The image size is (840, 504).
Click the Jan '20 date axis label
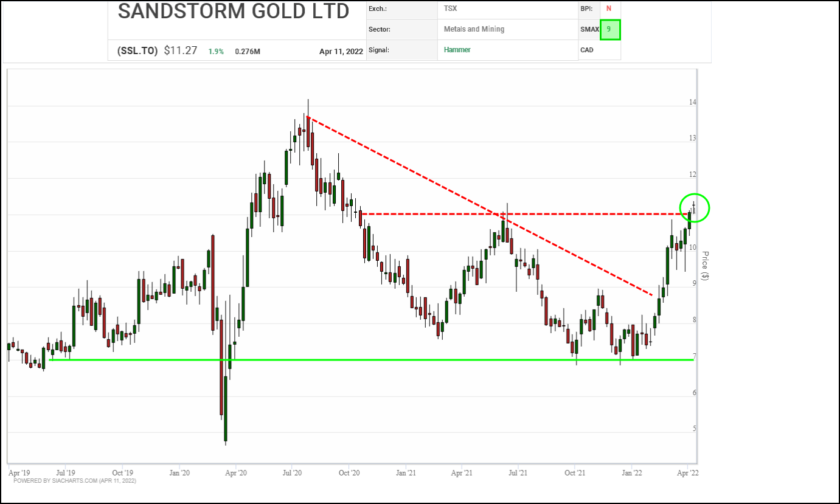point(179,472)
